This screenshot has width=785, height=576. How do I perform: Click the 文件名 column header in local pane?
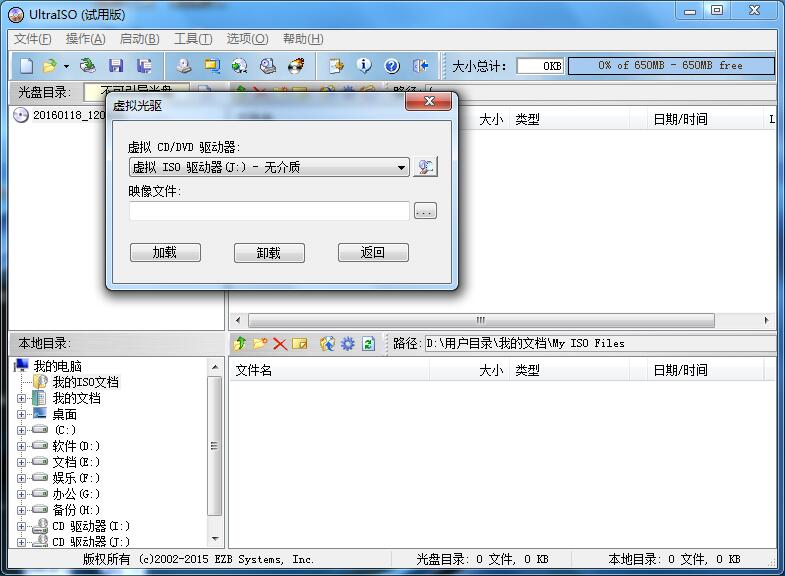(329, 371)
